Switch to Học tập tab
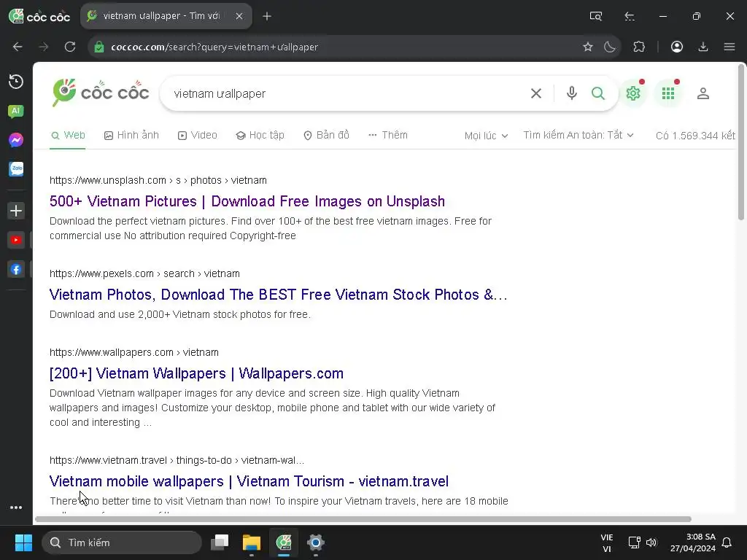The width and height of the screenshot is (747, 560). click(260, 135)
